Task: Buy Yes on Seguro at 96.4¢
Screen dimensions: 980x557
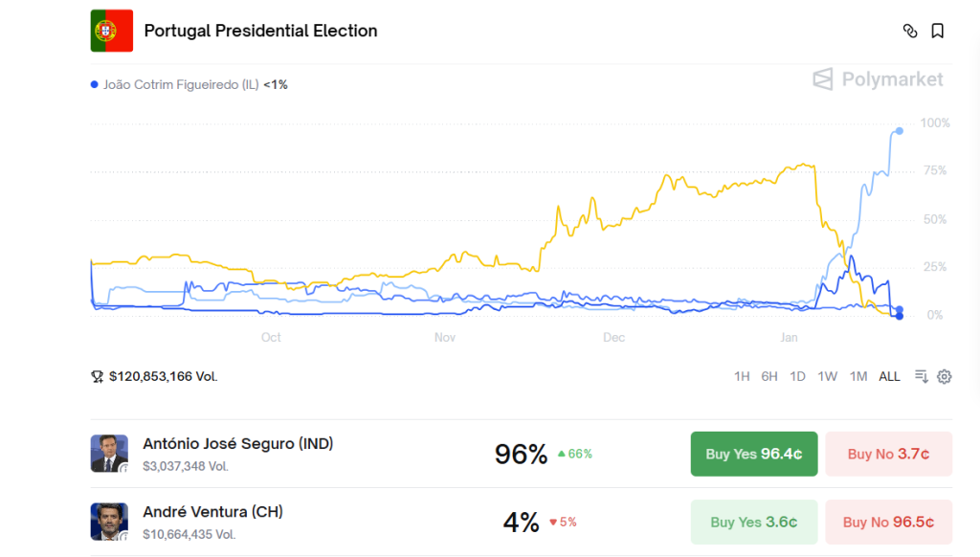Action: pyautogui.click(x=754, y=454)
